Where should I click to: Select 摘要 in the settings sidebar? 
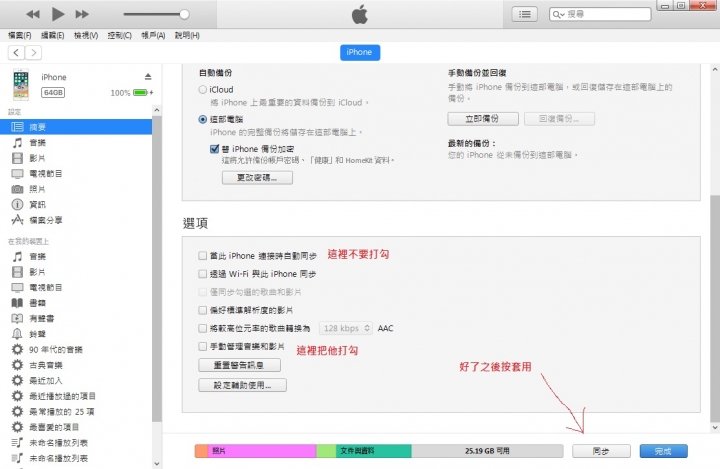click(x=76, y=127)
